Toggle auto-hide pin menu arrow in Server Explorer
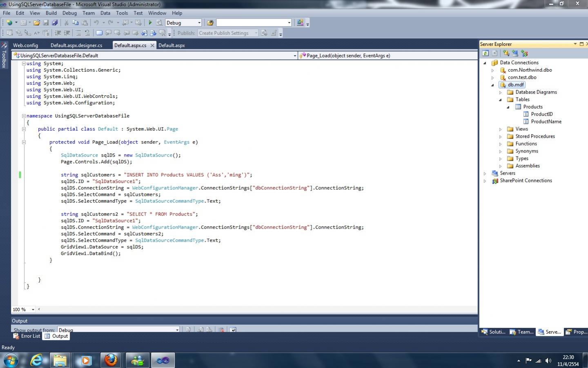The image size is (588, 368). [x=575, y=44]
